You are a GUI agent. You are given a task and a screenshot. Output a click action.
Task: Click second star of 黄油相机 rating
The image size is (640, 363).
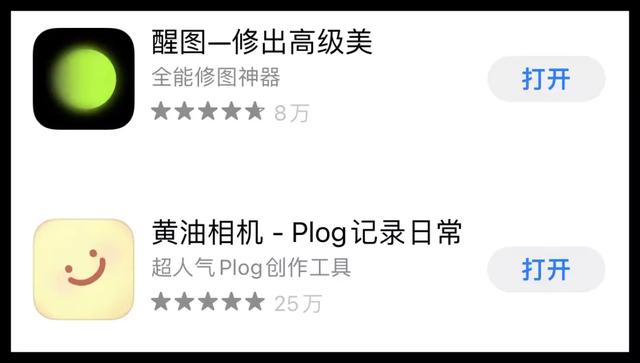[184, 302]
